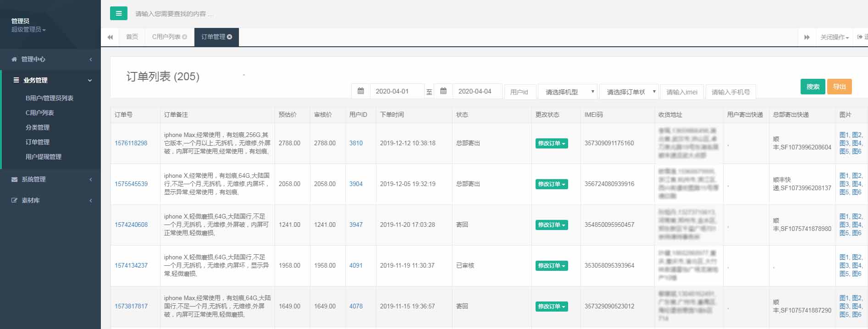This screenshot has width=868, height=329.
Task: Click the calendar icon beside start date 2020-04-01
Action: [x=361, y=91]
